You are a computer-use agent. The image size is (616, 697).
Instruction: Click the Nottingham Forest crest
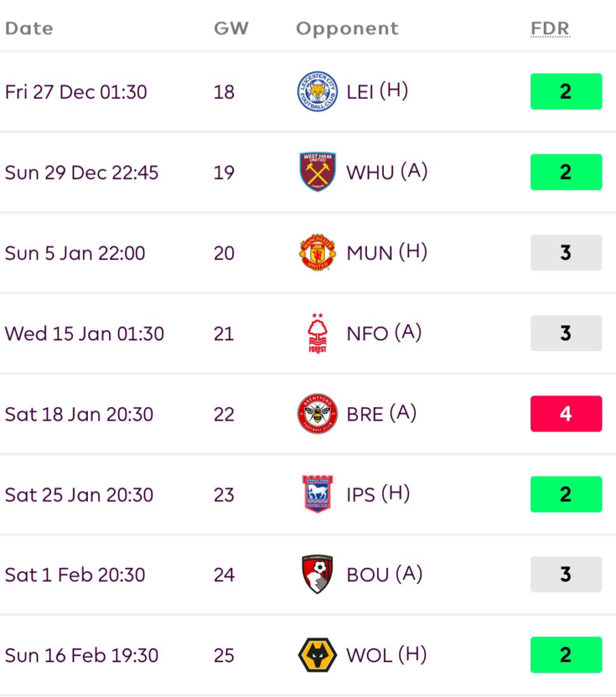(317, 334)
